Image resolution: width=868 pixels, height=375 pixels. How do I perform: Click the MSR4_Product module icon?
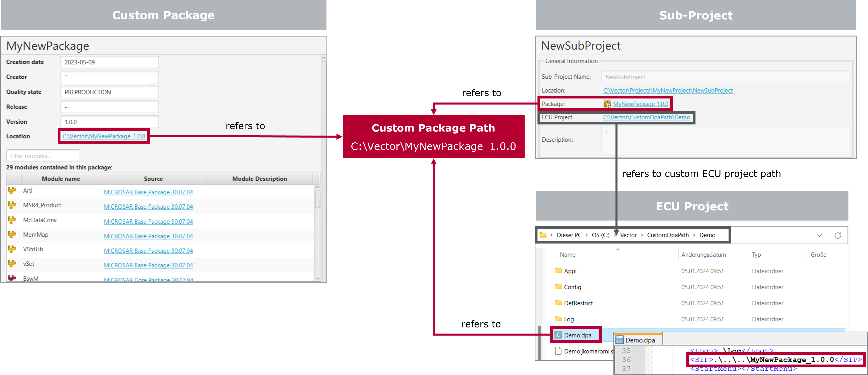click(12, 205)
